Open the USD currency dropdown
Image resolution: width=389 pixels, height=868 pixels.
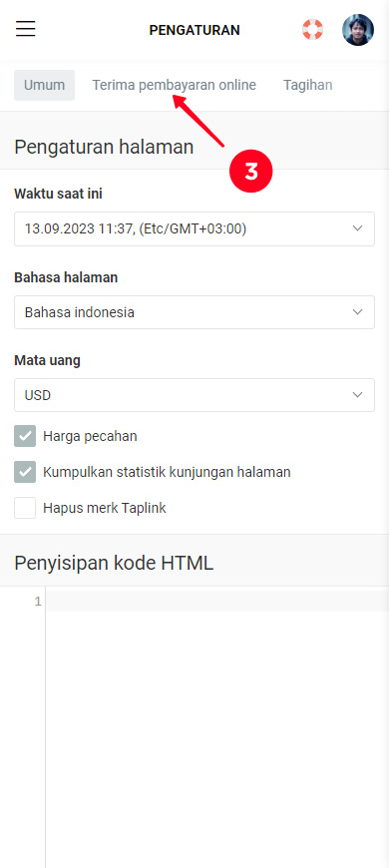point(194,395)
